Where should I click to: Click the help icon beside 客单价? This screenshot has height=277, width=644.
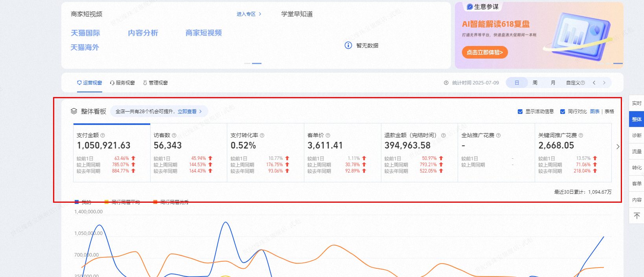coord(328,136)
